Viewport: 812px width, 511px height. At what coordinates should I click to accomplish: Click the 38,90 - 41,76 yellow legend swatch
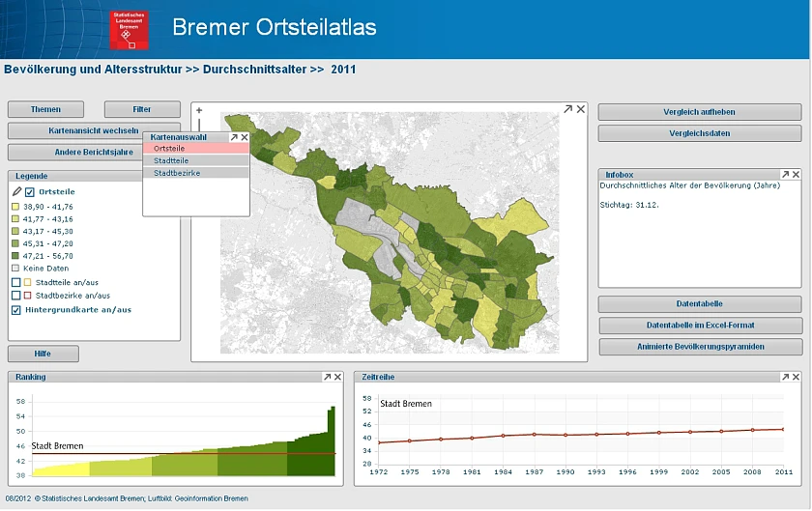15,207
